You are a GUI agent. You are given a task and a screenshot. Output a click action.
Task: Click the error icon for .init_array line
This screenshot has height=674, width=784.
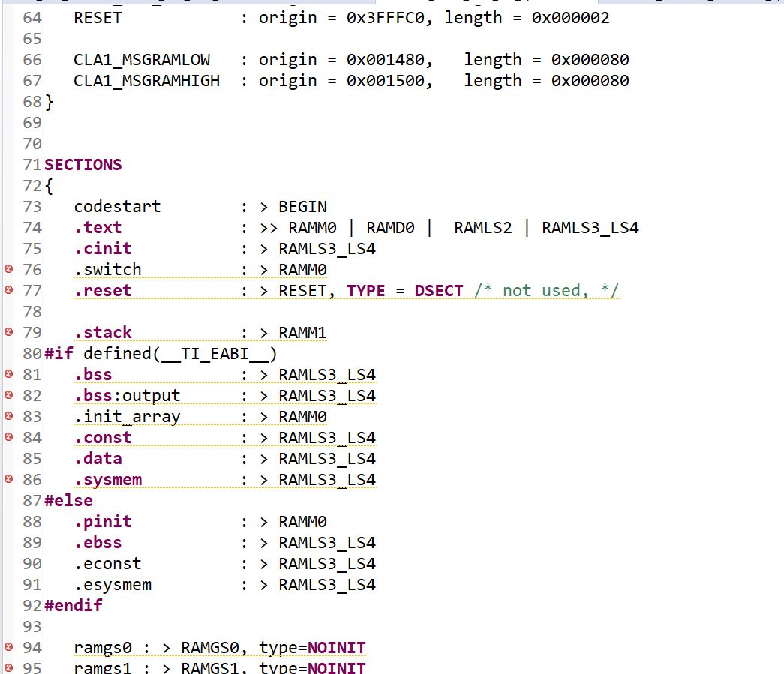[x=8, y=416]
